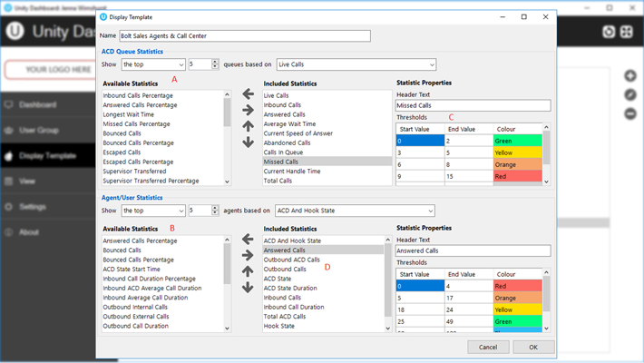Viewport: 644px width, 363px height.
Task: Click the add (plus) icon in main window
Action: click(x=630, y=75)
